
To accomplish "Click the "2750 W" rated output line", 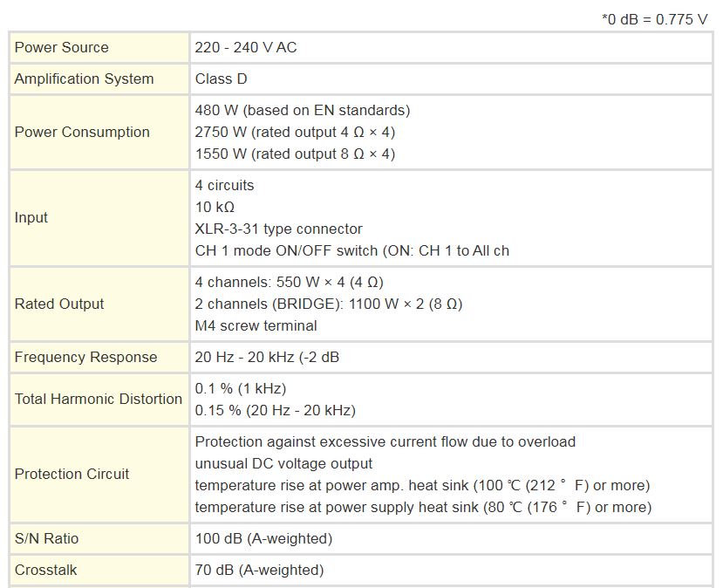I will tap(295, 132).
